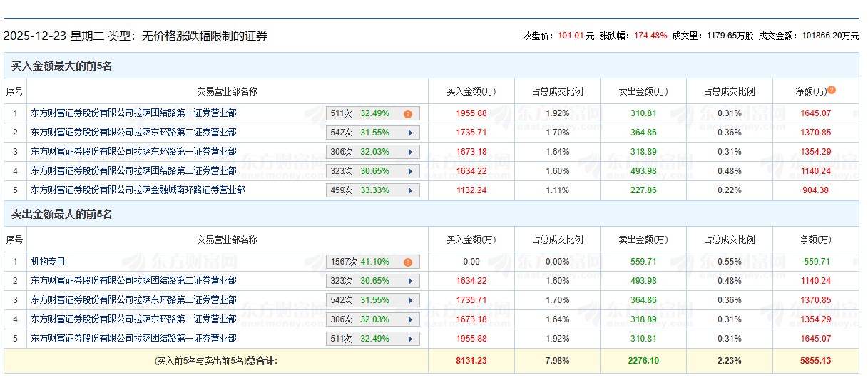868x380 pixels.
Task: Click 买入金额(万) header in buy table
Action: [x=471, y=91]
